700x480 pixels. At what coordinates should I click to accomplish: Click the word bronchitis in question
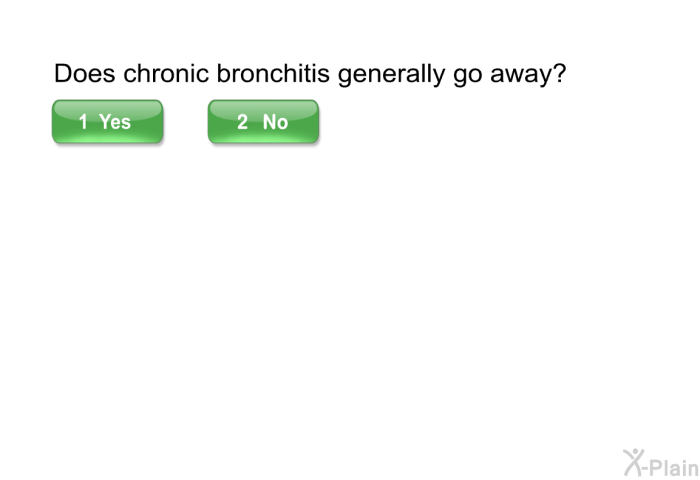click(x=273, y=73)
